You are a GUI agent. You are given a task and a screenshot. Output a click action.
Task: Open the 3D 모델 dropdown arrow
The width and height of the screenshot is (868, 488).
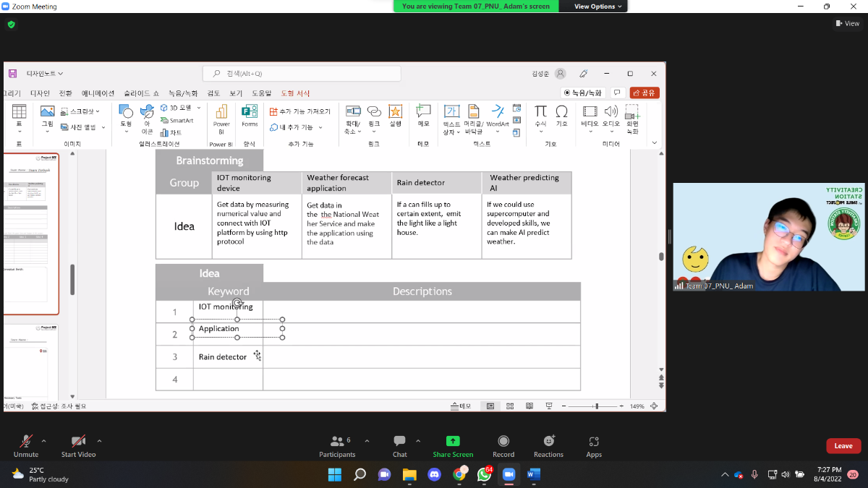(199, 108)
